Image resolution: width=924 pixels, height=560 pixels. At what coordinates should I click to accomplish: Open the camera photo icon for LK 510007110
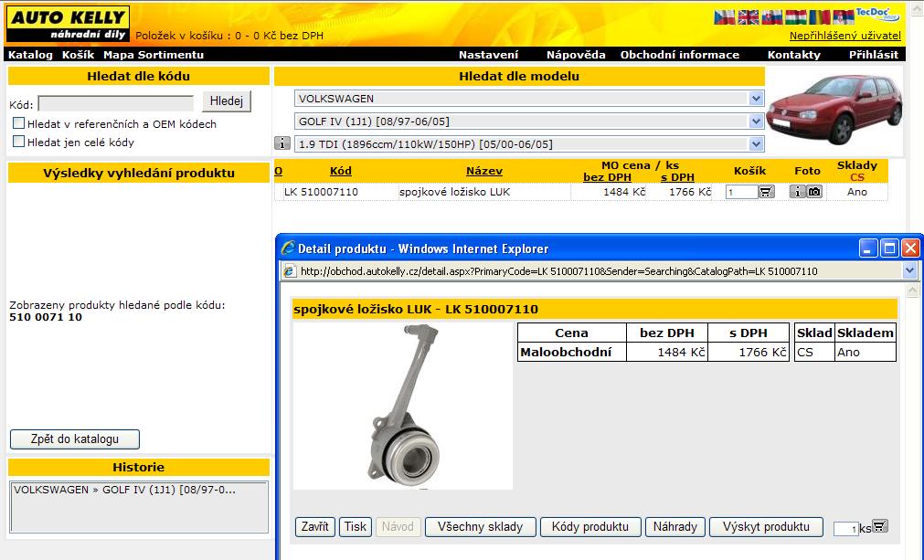click(x=813, y=191)
